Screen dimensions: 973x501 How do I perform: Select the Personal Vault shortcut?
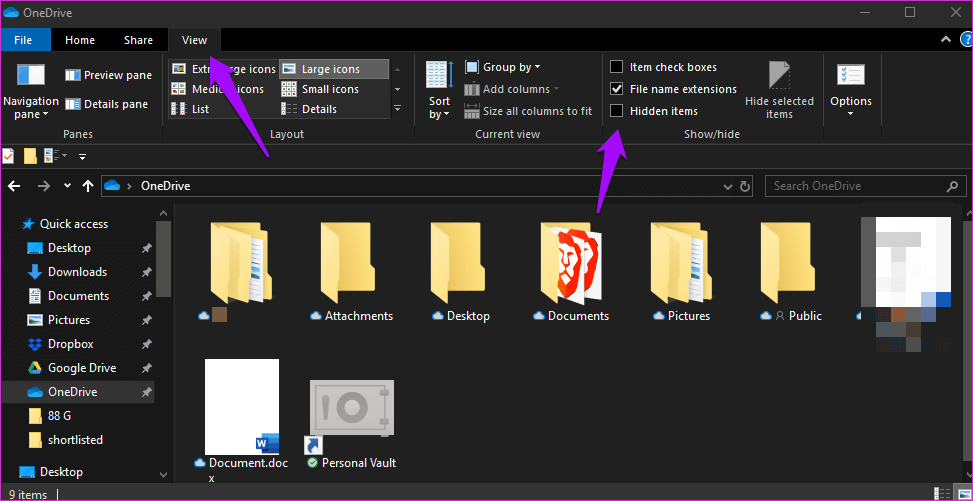[x=351, y=425]
